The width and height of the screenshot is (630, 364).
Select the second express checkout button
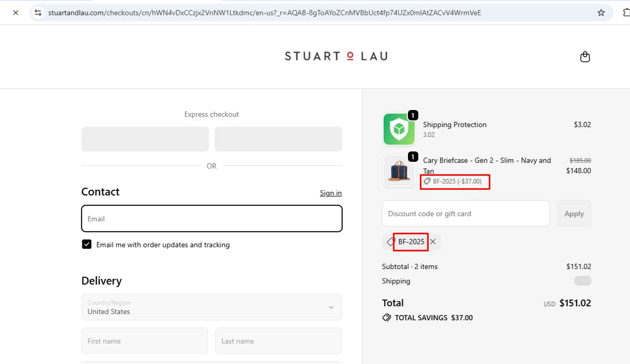[278, 139]
